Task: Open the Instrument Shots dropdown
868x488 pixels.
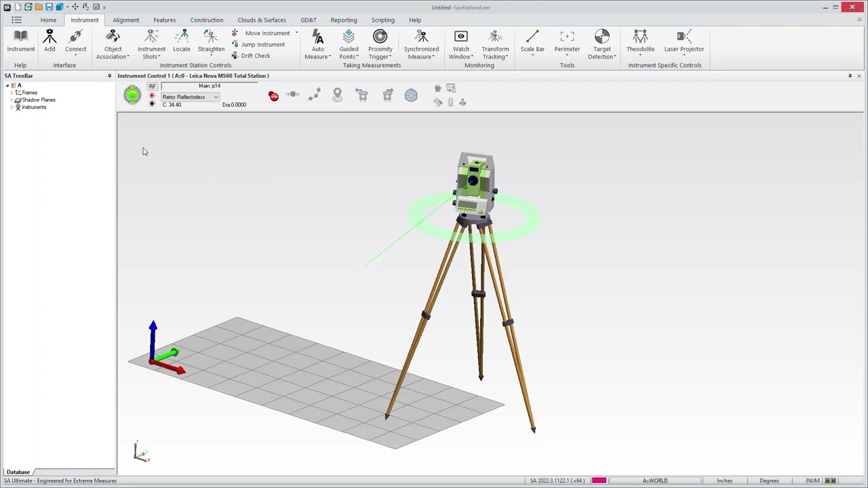Action: 151,45
